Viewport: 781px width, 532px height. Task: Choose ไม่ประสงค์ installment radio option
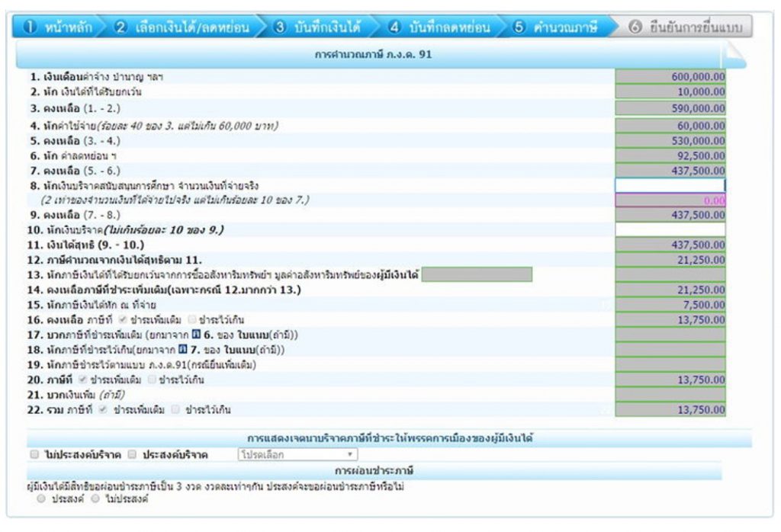95,500
